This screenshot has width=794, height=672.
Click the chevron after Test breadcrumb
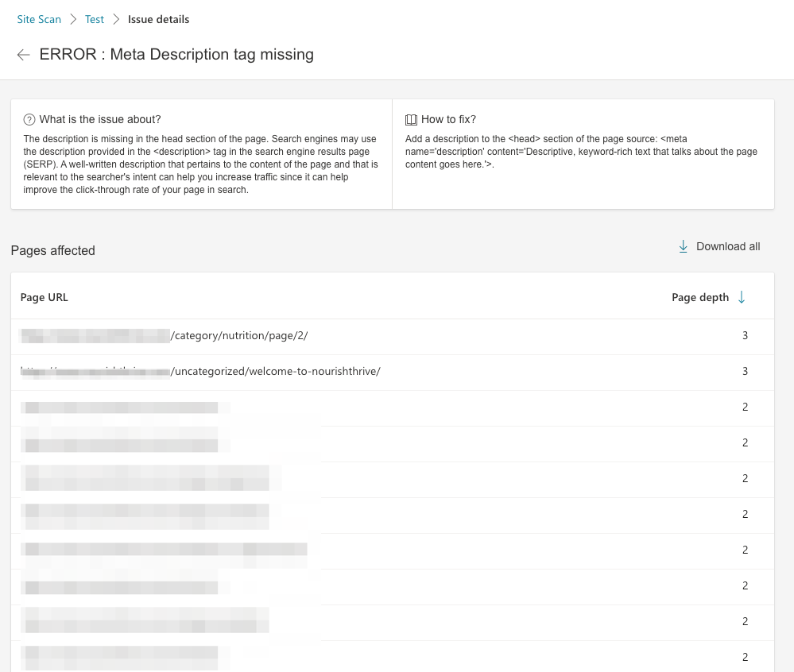[116, 19]
